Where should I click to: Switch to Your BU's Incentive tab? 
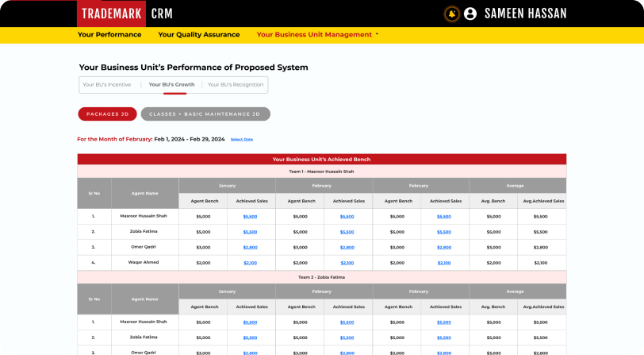[x=107, y=84]
